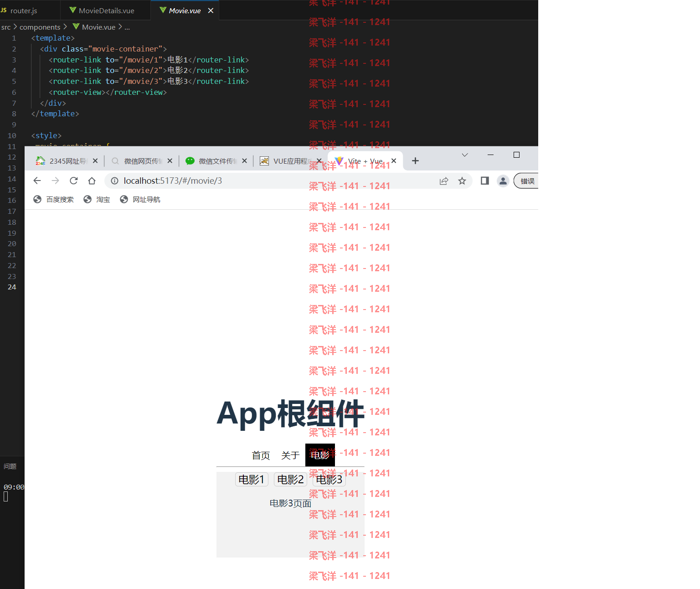Click the router-view line in the editor
This screenshot has height=589, width=700.
tap(108, 92)
